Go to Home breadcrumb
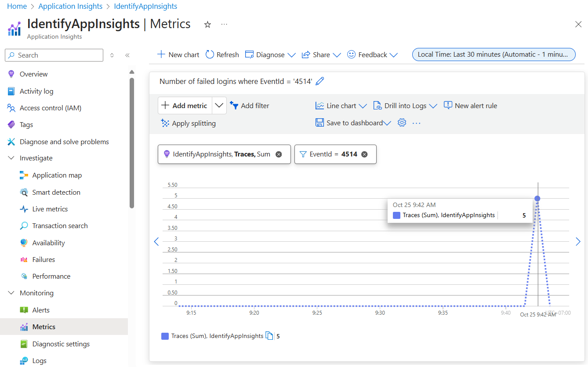The image size is (588, 367). tap(17, 6)
